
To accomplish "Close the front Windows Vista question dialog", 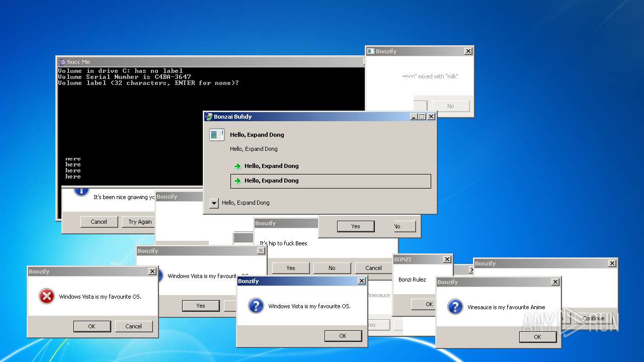I will pos(362,281).
